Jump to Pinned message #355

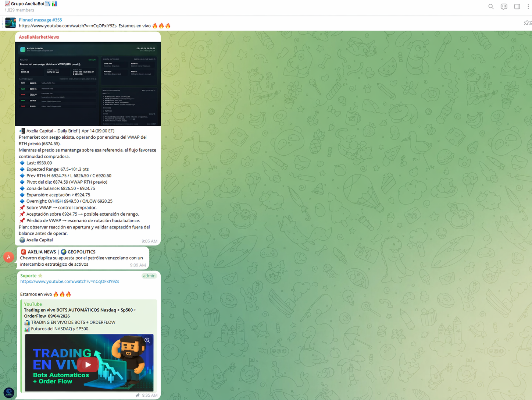(40, 20)
